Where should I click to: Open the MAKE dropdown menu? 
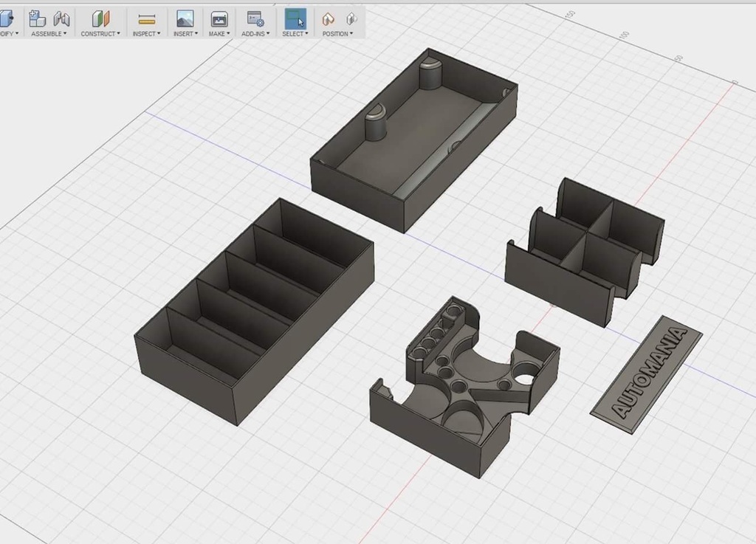point(219,34)
